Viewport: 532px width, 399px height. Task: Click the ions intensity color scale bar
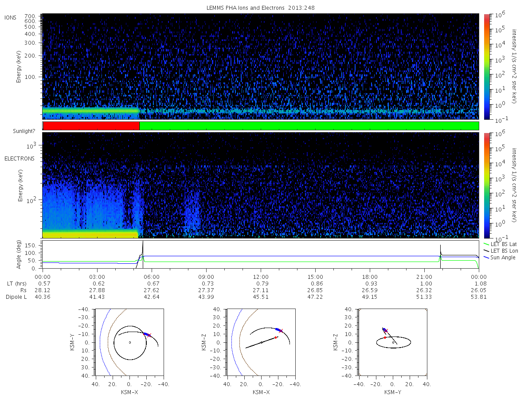pyautogui.click(x=486, y=66)
